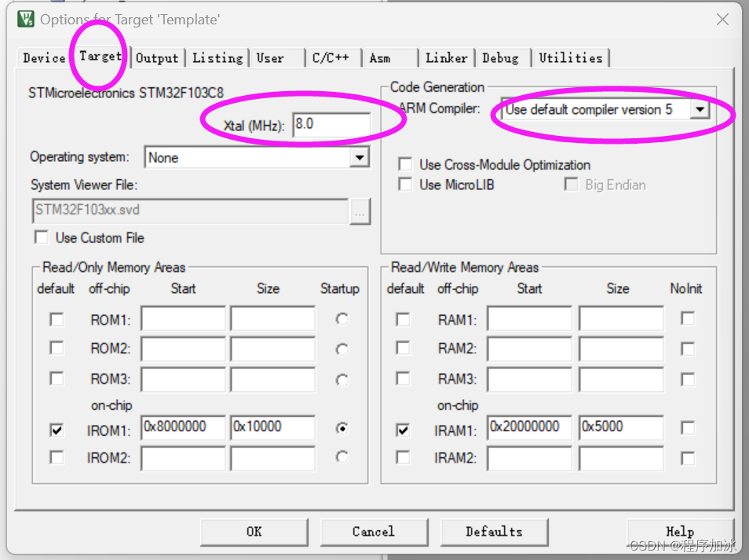This screenshot has height=560, width=749.
Task: Check the IROM2 default checkbox
Action: tap(57, 457)
